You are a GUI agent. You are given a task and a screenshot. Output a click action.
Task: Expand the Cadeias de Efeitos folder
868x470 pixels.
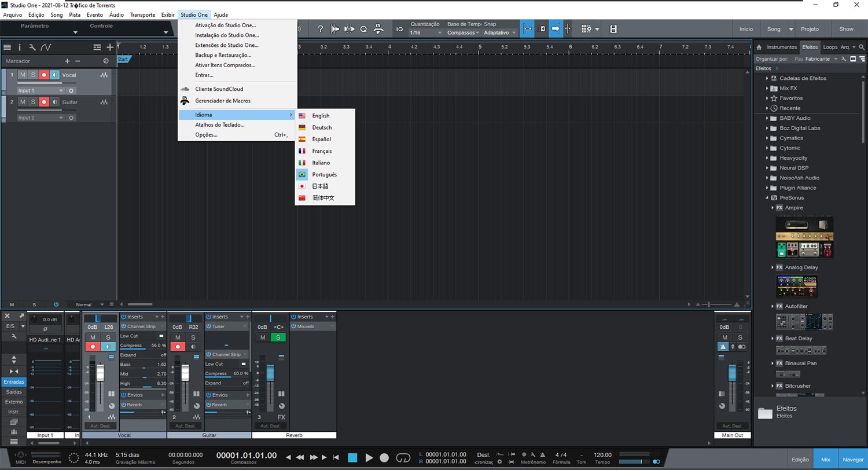coord(767,78)
